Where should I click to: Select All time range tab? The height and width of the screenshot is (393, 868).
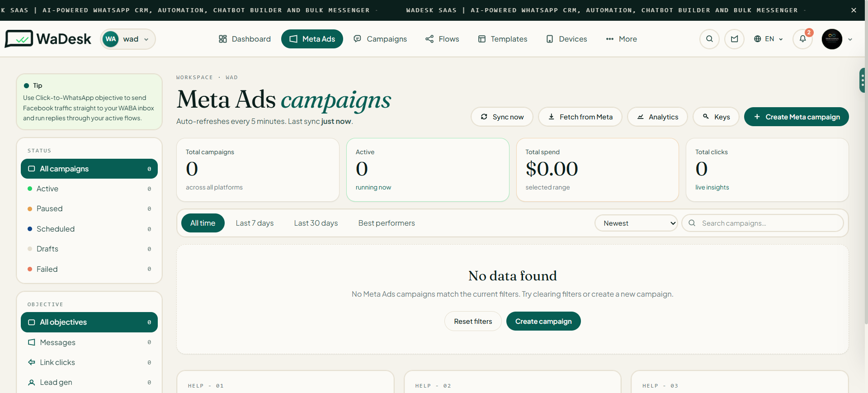point(203,223)
